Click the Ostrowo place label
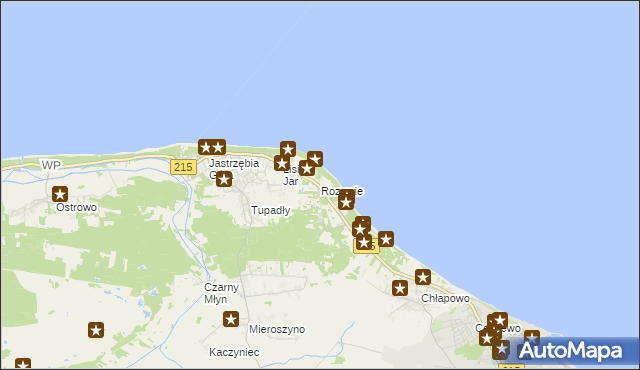This screenshot has height=370, width=640. [x=77, y=207]
